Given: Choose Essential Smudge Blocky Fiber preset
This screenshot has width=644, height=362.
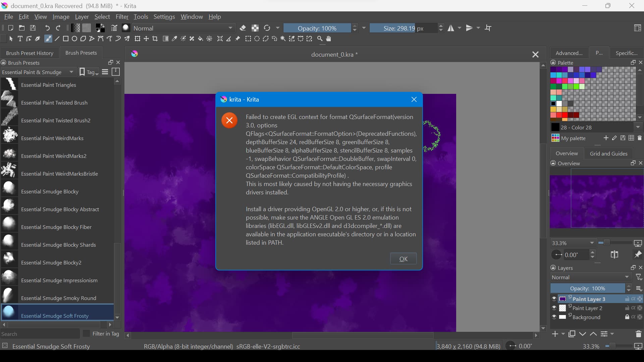Looking at the screenshot, I should (56, 227).
